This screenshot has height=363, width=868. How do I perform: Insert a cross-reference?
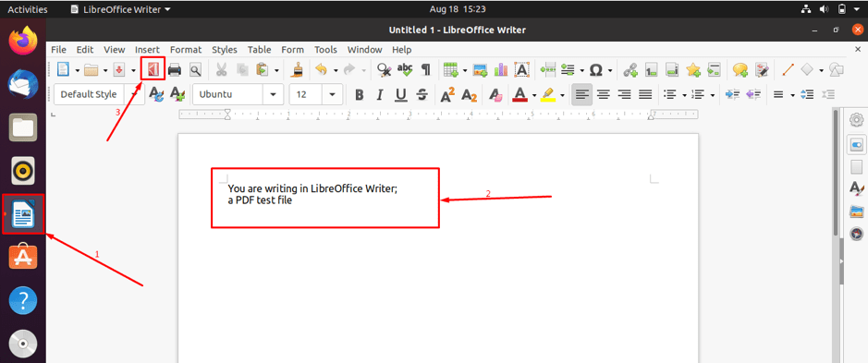[x=714, y=69]
